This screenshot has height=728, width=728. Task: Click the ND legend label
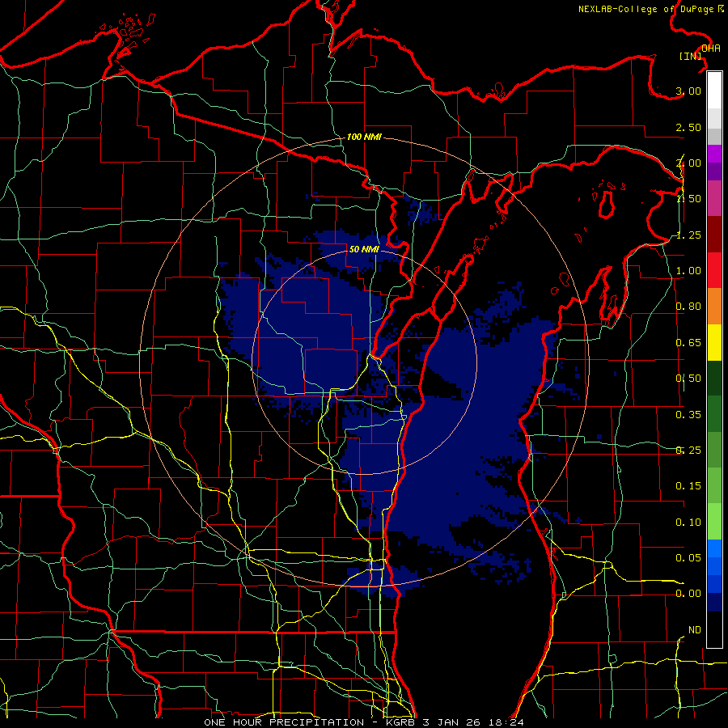[x=695, y=630]
